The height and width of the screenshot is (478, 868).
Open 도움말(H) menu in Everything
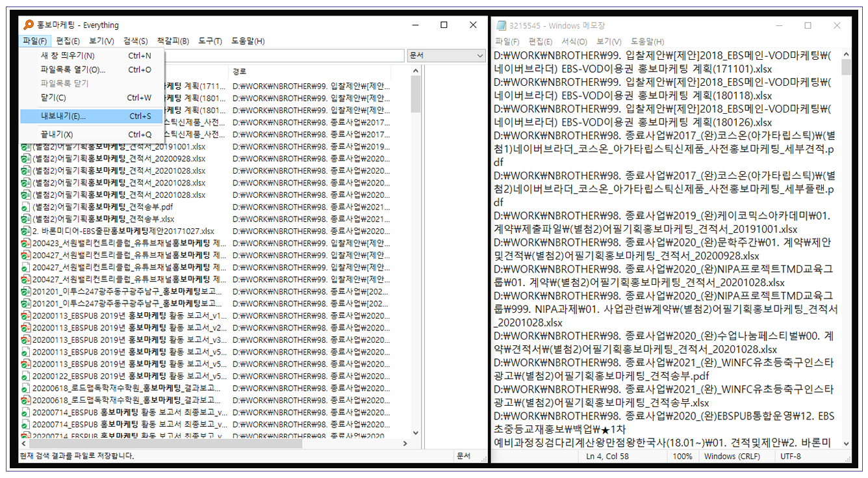tap(248, 41)
